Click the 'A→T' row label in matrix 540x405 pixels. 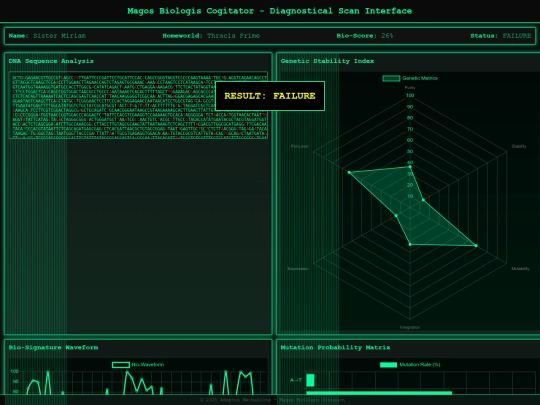(296, 380)
